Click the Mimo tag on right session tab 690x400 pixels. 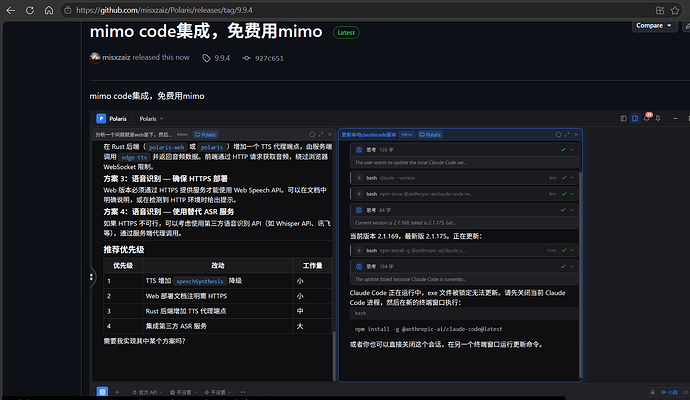[x=407, y=135]
